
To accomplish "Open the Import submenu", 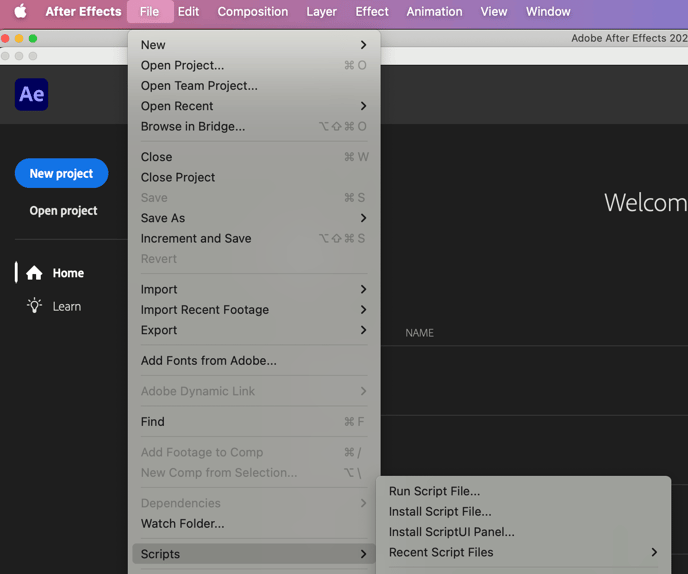I will (x=254, y=289).
